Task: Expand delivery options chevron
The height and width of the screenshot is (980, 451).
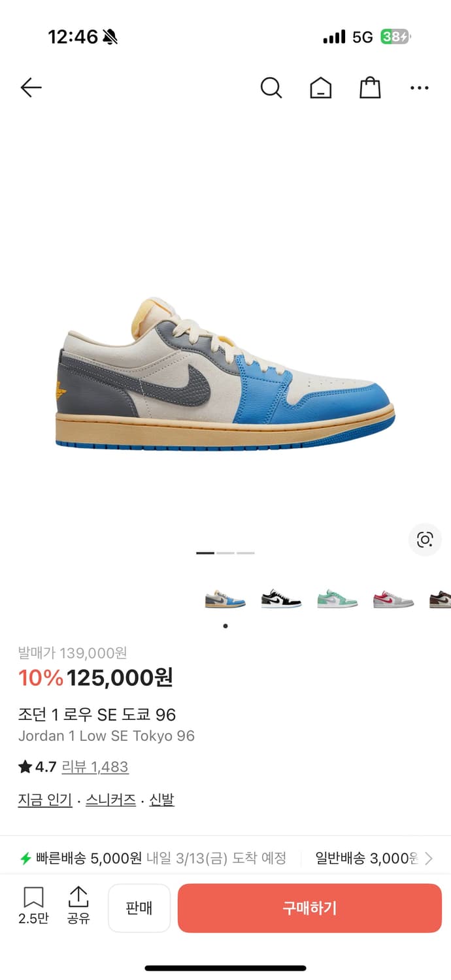Action: tap(429, 858)
